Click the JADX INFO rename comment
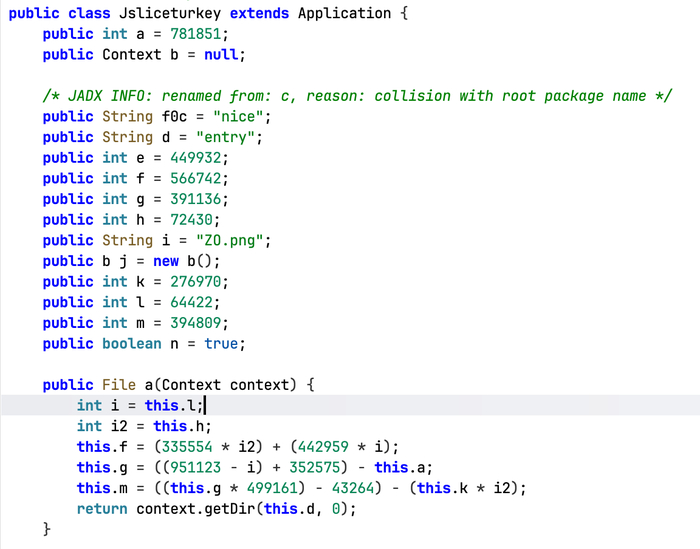 pyautogui.click(x=357, y=96)
